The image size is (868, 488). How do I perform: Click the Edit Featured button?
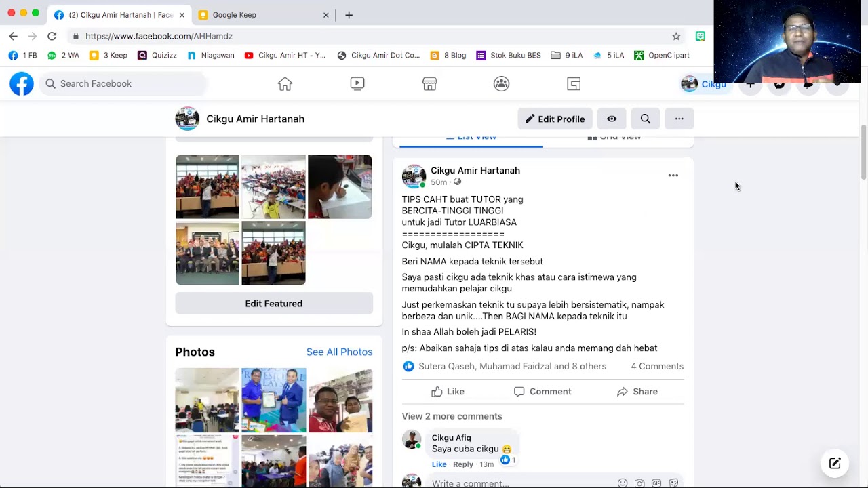point(274,303)
